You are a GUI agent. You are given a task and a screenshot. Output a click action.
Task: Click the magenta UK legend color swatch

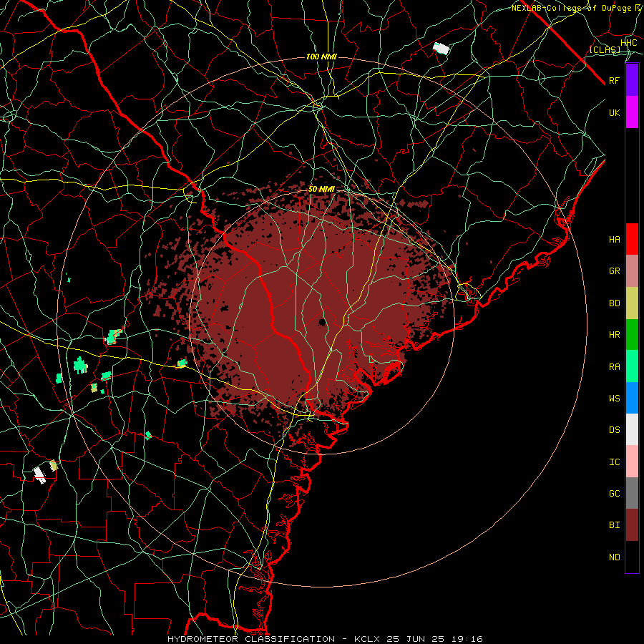click(632, 112)
